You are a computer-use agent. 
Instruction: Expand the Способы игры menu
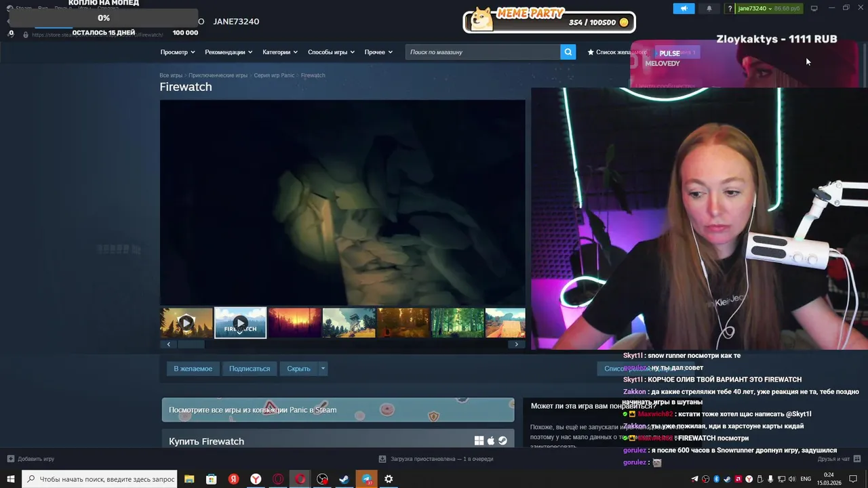331,52
